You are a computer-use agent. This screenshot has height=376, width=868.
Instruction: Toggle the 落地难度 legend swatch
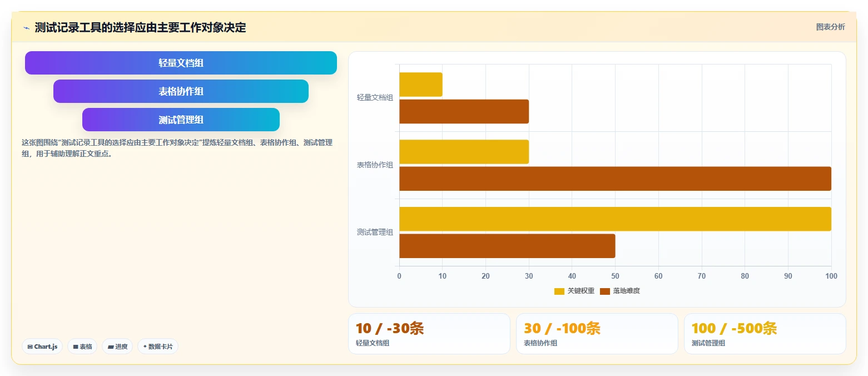pyautogui.click(x=605, y=291)
